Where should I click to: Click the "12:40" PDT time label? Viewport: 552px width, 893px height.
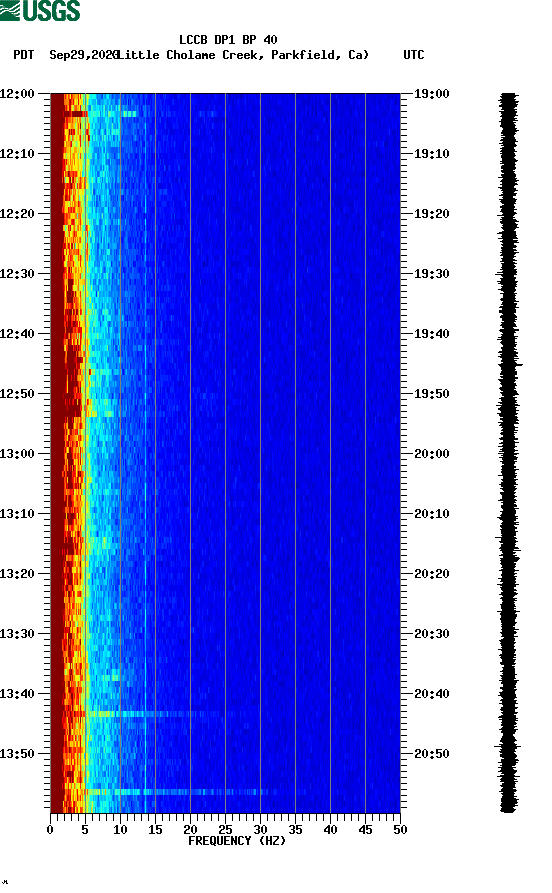click(17, 334)
